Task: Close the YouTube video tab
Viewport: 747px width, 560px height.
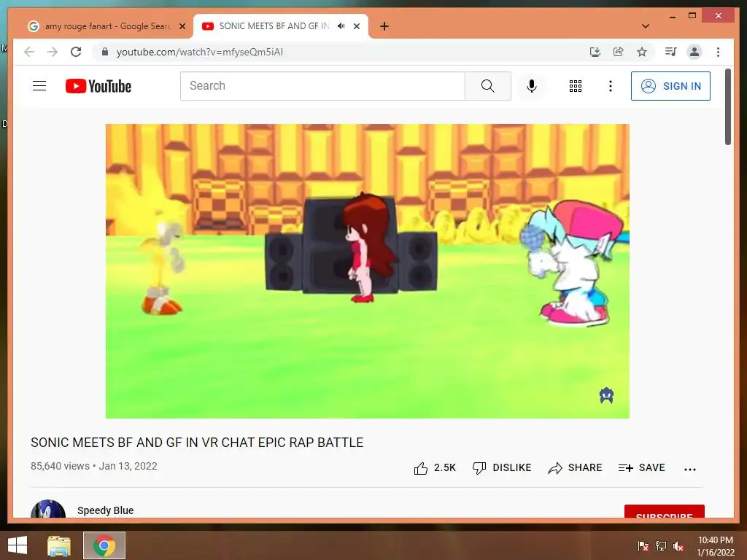Action: (x=356, y=26)
